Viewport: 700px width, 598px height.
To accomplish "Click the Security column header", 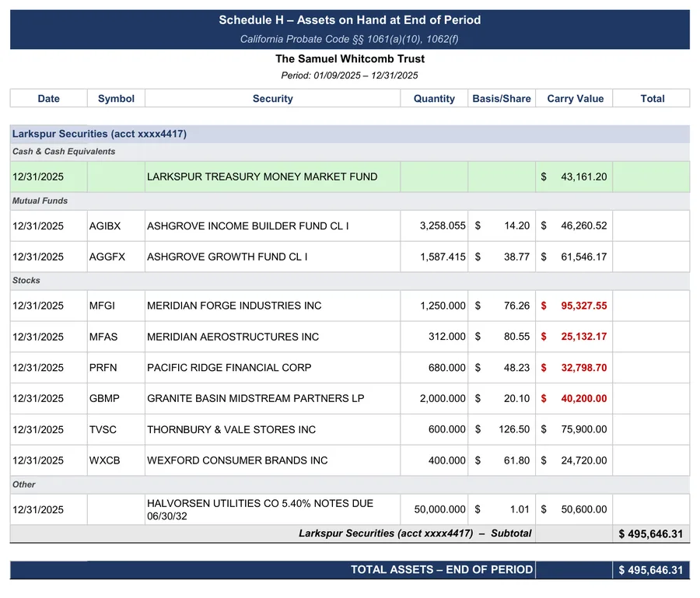I will tap(273, 99).
